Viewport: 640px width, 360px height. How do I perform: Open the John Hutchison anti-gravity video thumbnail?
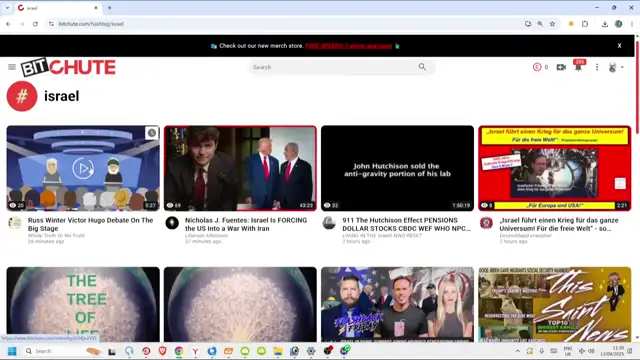398,168
